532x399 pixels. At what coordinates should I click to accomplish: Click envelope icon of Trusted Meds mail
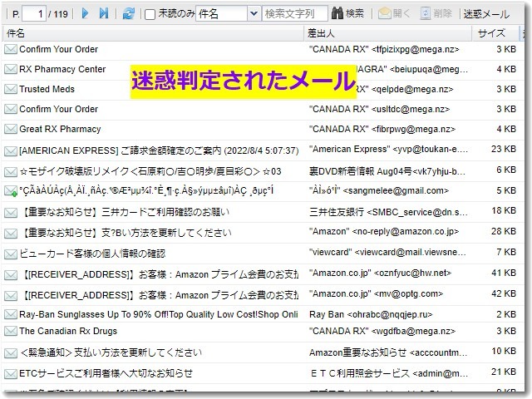[x=10, y=89]
